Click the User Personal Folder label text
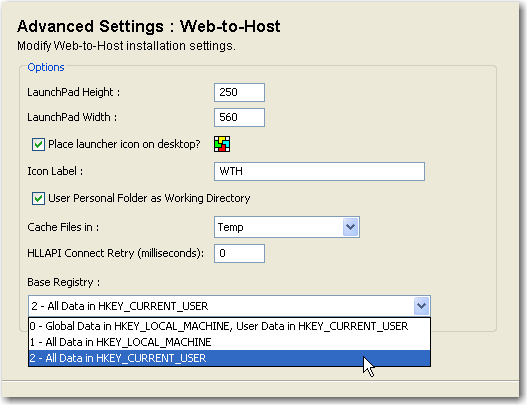 tap(149, 198)
